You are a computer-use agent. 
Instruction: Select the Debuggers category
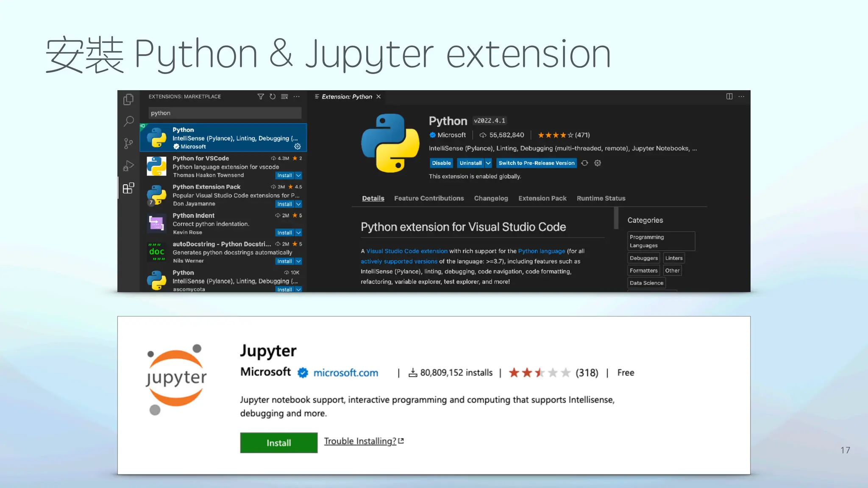pos(643,258)
